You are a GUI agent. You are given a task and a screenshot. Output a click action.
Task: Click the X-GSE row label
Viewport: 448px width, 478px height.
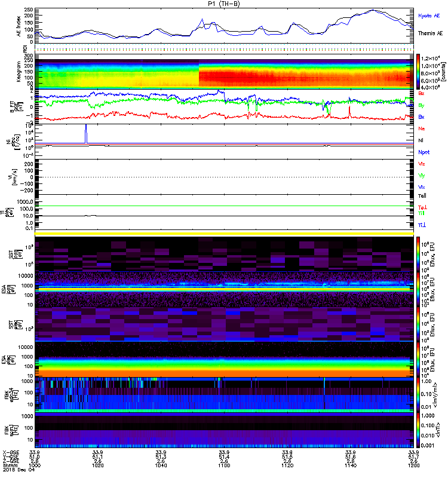pos(11,452)
